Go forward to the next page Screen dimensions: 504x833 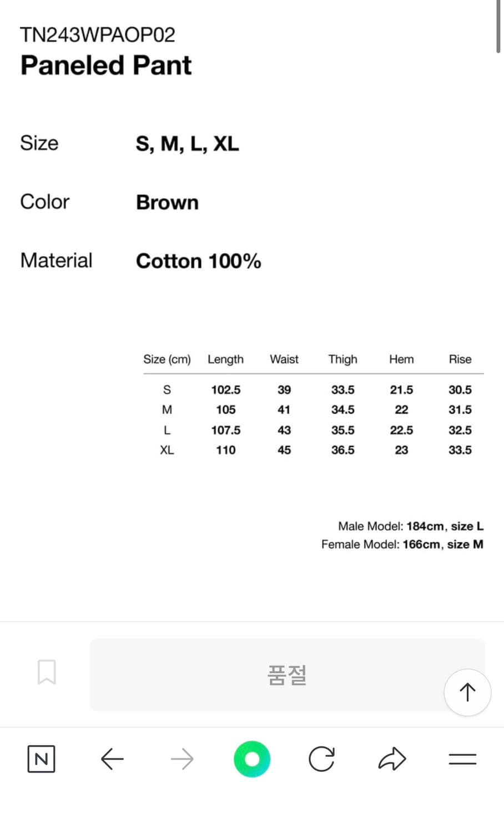[x=182, y=759]
